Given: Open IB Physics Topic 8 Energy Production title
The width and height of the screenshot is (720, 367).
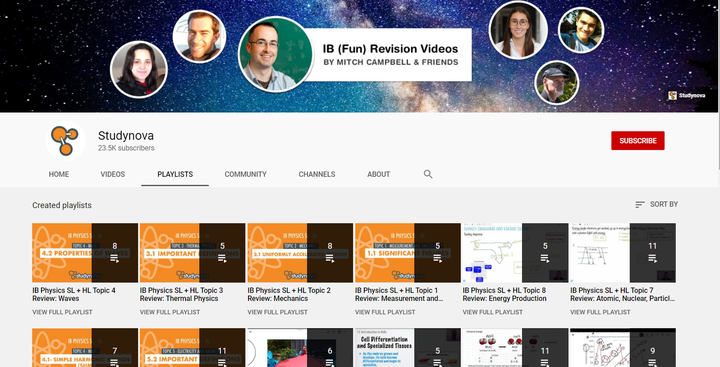Looking at the screenshot, I should coord(504,294).
